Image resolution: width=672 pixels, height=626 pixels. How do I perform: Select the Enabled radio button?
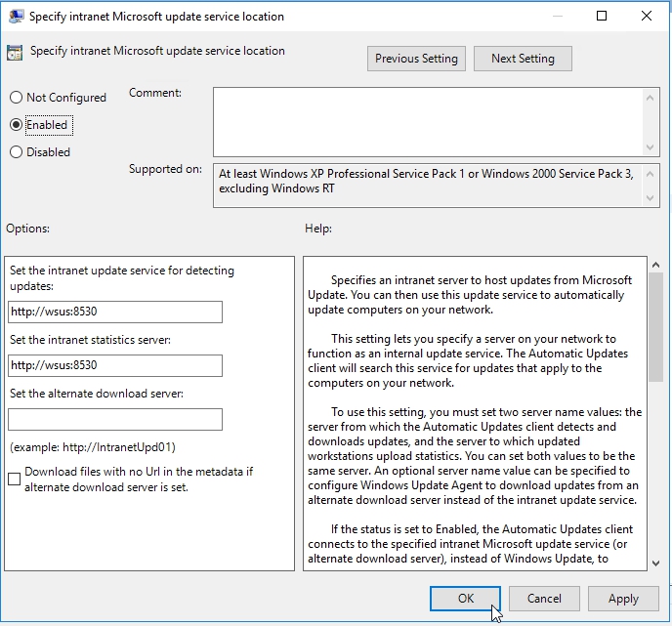[x=16, y=125]
